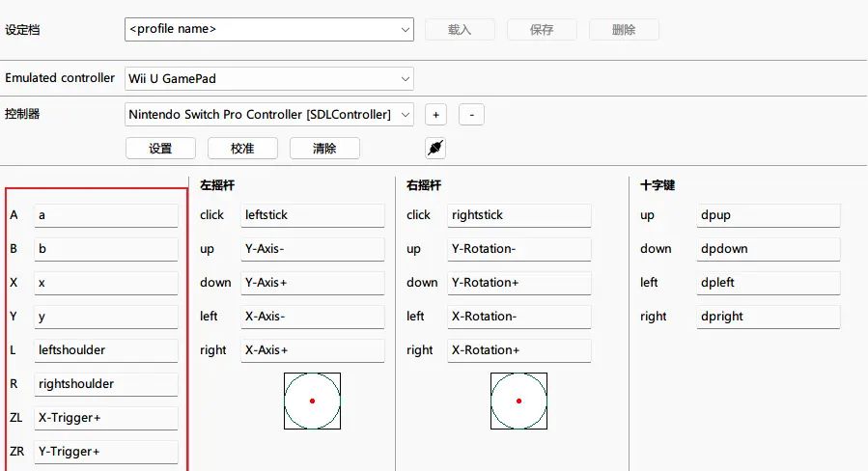Click the 清除 clear button
The height and width of the screenshot is (471, 868).
point(324,149)
